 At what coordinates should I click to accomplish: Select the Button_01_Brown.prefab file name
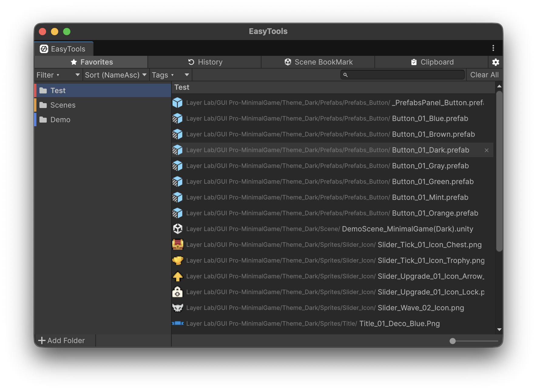434,134
